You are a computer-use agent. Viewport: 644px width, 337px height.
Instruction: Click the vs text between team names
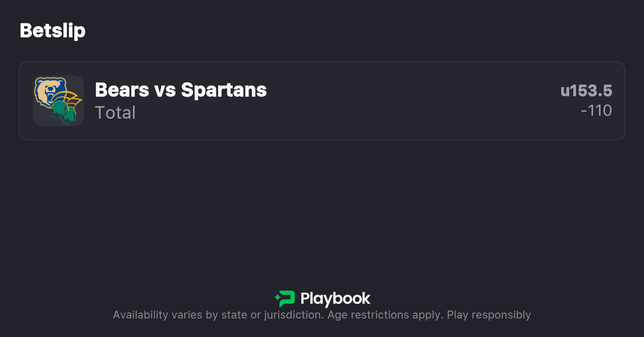(x=165, y=90)
